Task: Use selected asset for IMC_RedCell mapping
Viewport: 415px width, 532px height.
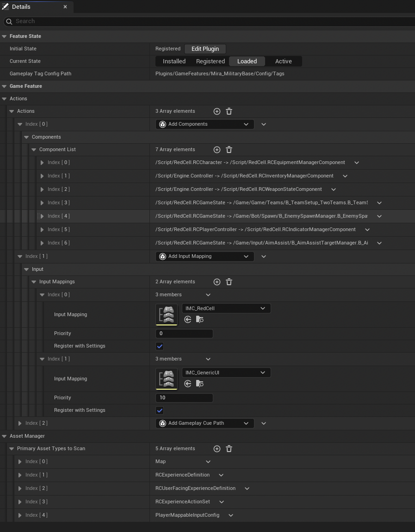Action: click(187, 319)
